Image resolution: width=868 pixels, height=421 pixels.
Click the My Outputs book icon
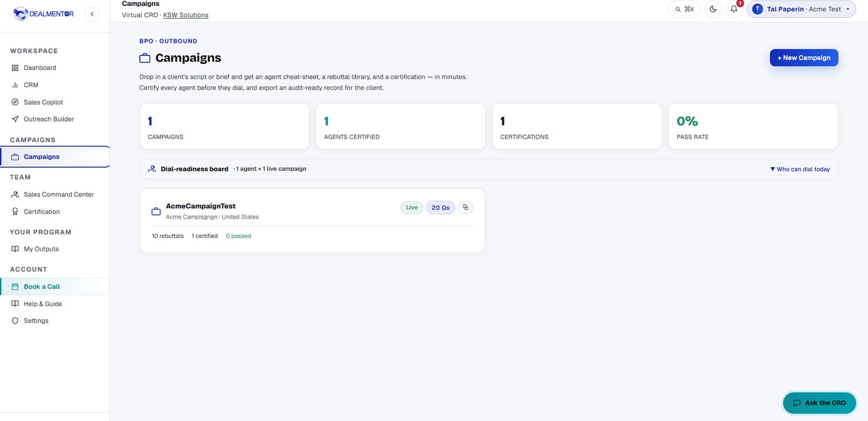click(15, 249)
